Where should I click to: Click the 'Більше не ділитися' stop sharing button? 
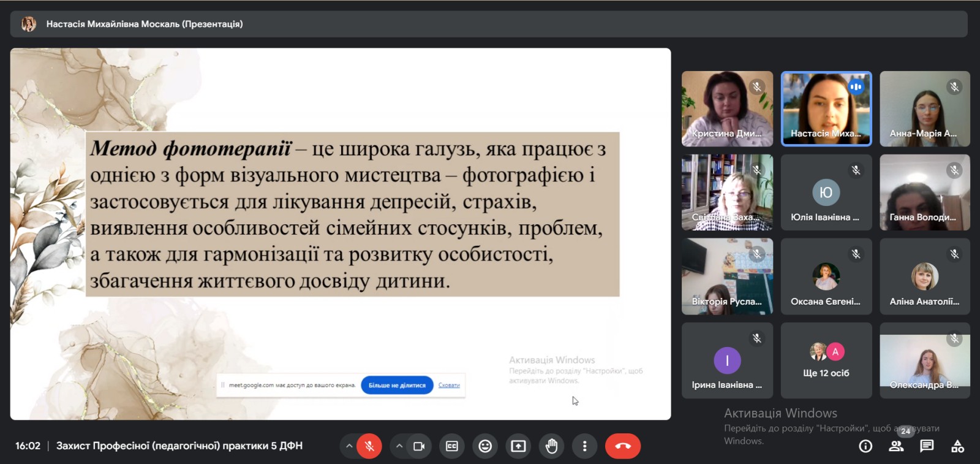tap(397, 385)
